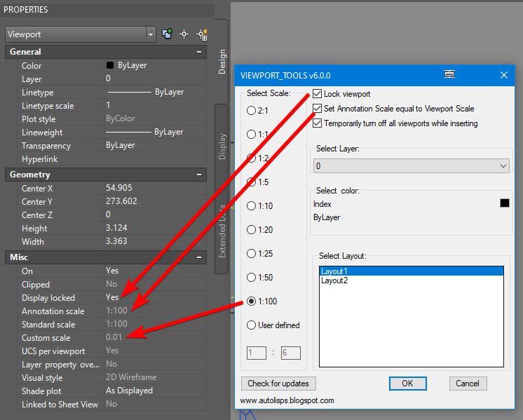Select the 2:1 scale radio button
523x420 pixels.
251,110
